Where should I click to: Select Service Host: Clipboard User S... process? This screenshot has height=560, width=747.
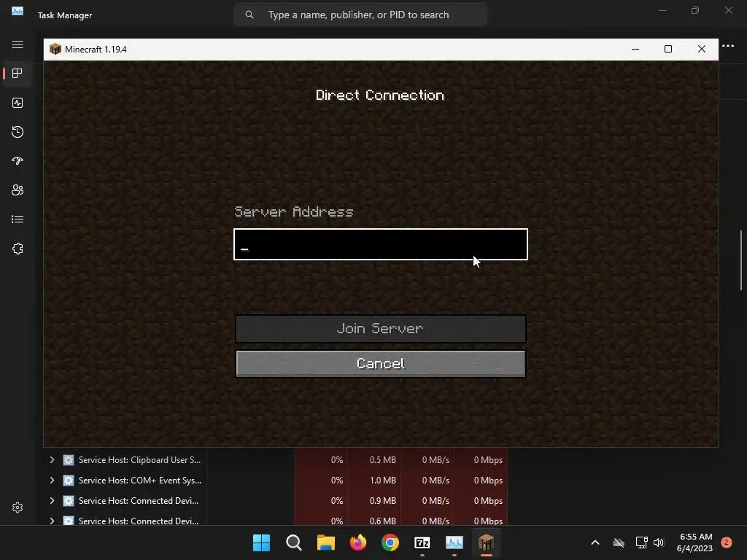[x=139, y=460]
